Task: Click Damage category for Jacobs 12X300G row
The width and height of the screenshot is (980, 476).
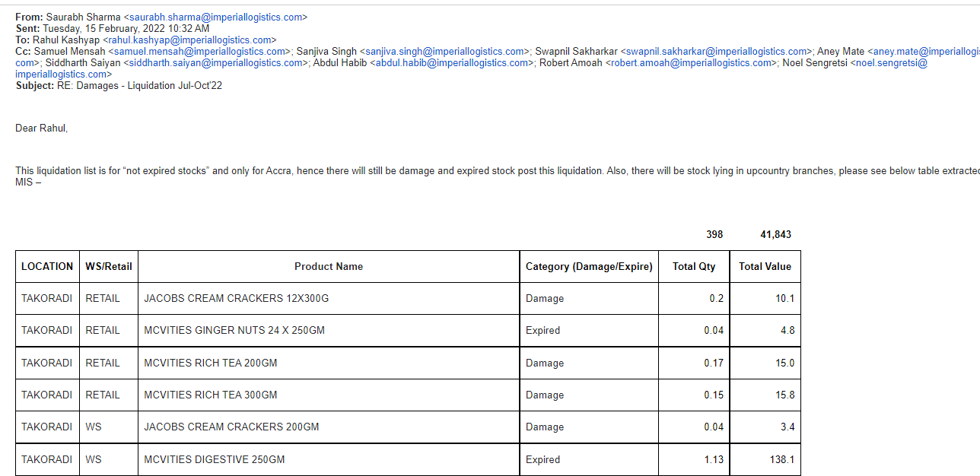Action: pos(589,299)
